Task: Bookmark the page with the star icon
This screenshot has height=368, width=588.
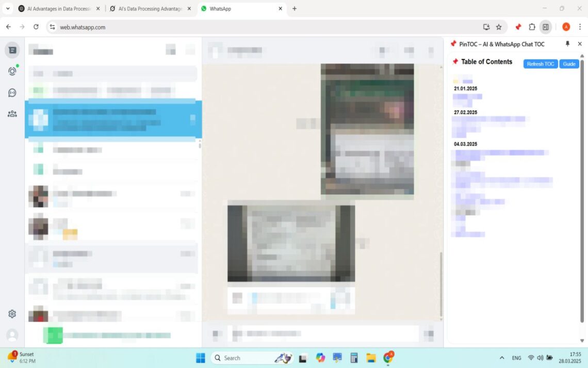Action: pos(498,26)
